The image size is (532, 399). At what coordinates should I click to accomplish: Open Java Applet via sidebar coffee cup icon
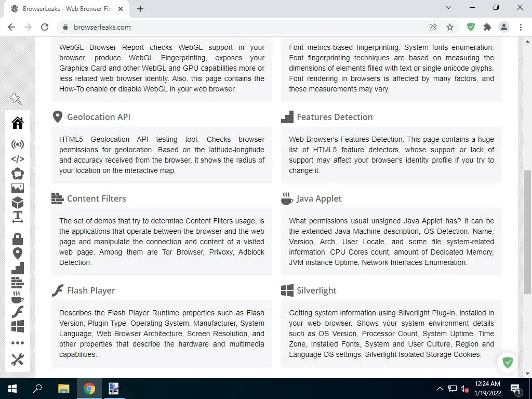18,297
